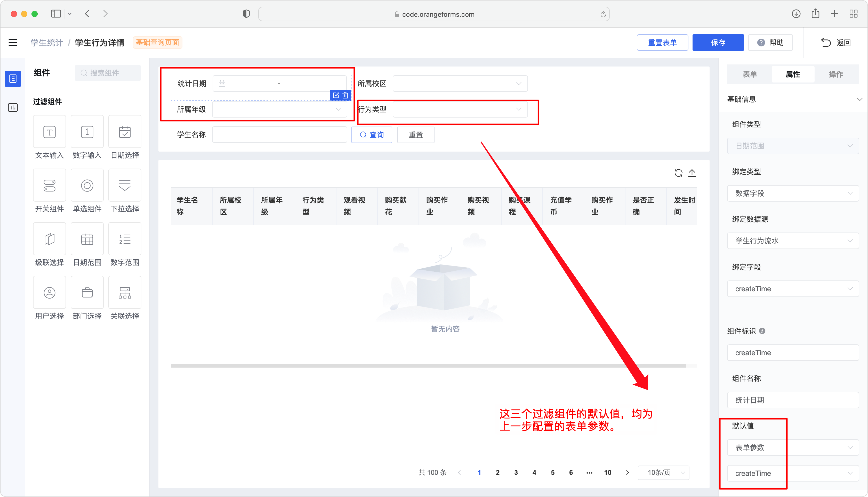Show info tooltip beside 组件标识
Image resolution: width=868 pixels, height=497 pixels.
click(x=762, y=331)
